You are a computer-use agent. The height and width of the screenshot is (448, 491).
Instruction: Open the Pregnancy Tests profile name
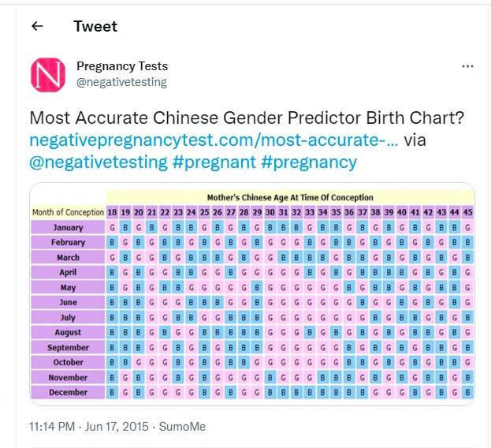[122, 66]
